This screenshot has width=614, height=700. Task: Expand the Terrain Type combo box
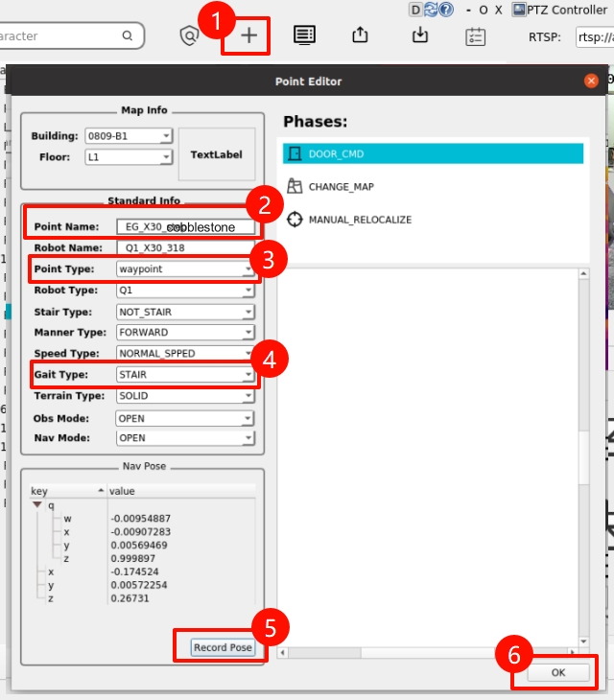[x=185, y=396]
